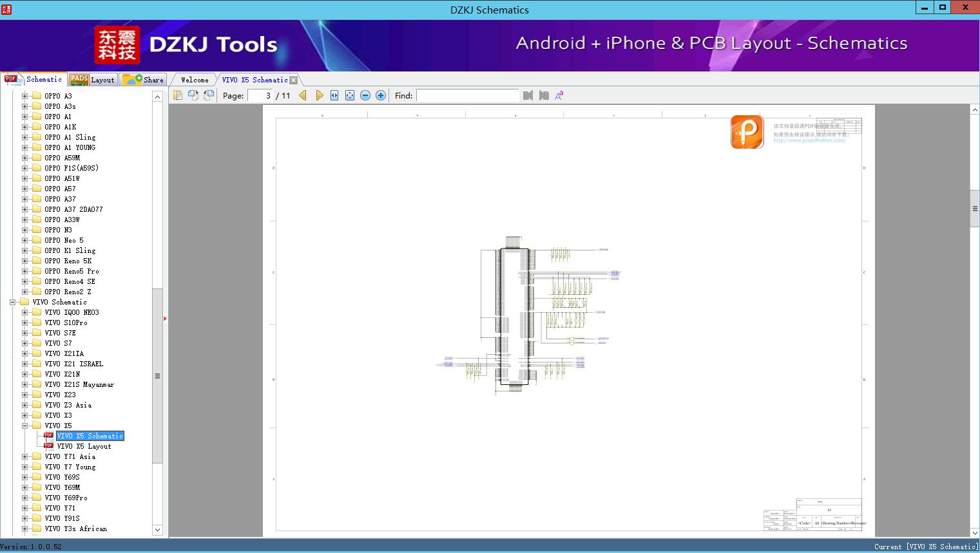Click the orange PDF editor watermark icon
Image resolution: width=980 pixels, height=553 pixels.
point(747,131)
